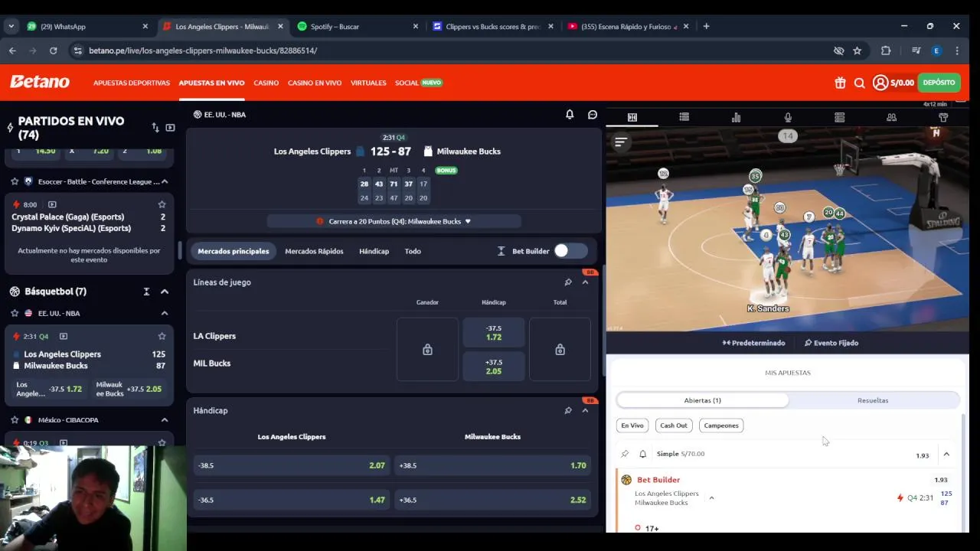
Task: Open the play-by-play list icon in tracker
Action: [684, 117]
